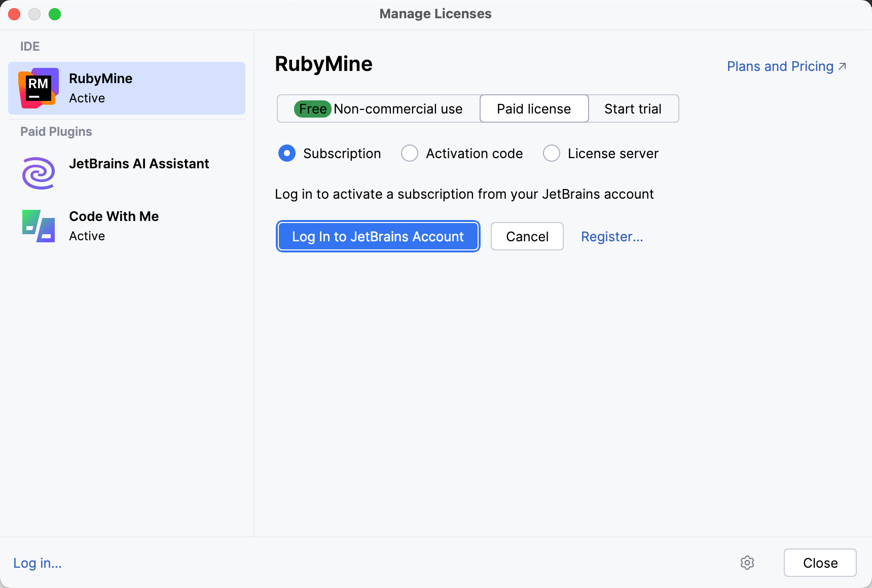
Task: Click the Free badge on non-commercial tab
Action: (312, 108)
